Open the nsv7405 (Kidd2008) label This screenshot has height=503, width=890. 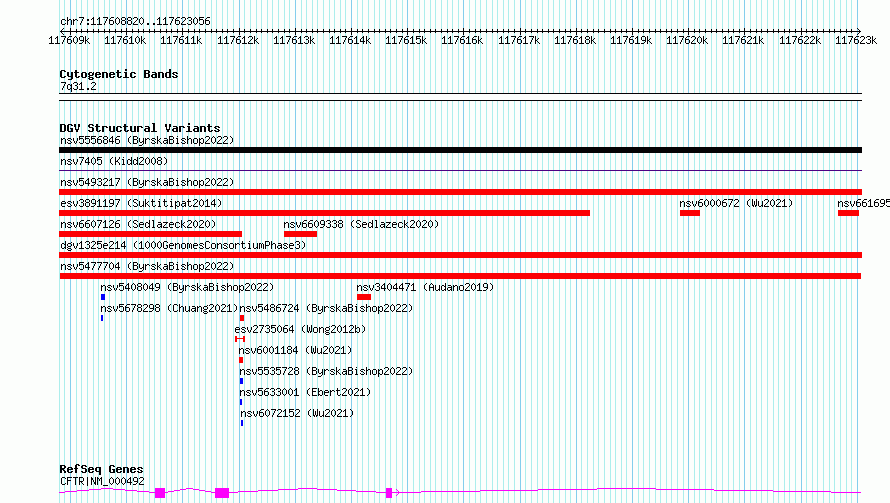[x=114, y=161]
